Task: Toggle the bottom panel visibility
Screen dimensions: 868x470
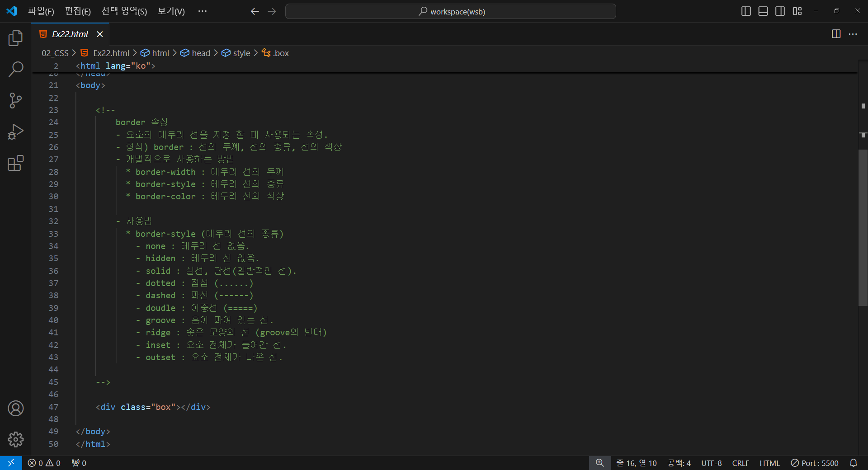Action: click(x=763, y=11)
